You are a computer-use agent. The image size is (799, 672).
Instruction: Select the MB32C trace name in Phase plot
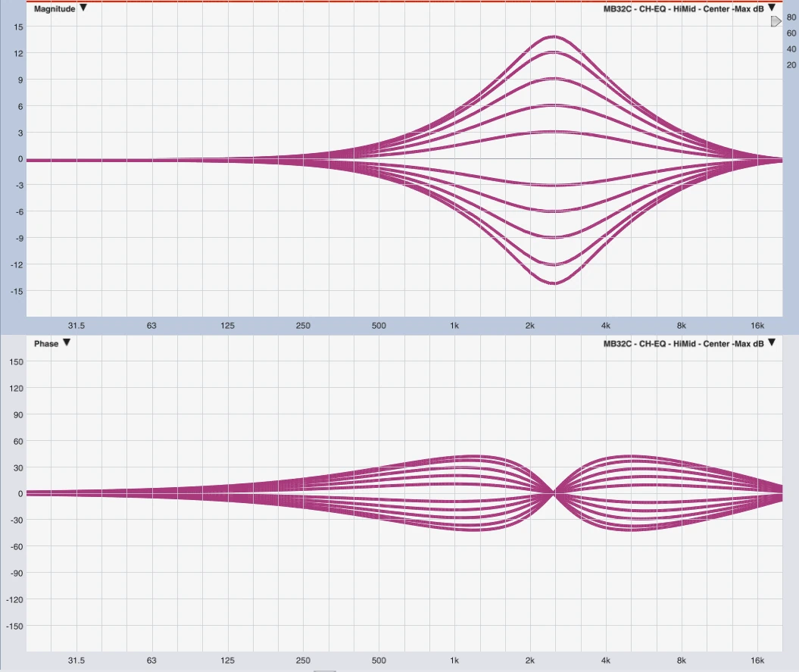click(683, 343)
